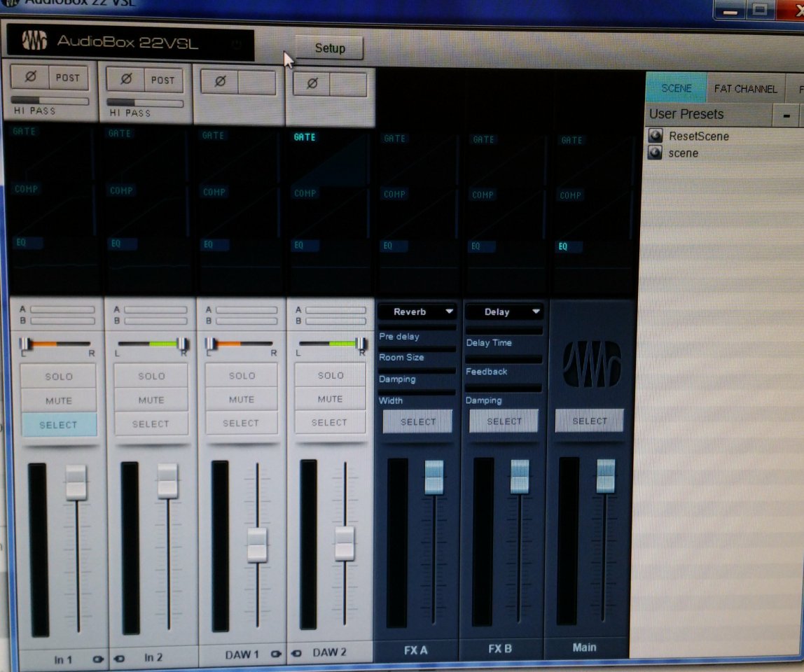Click the link icon beside DAW 1
The height and width of the screenshot is (672, 804).
[276, 654]
